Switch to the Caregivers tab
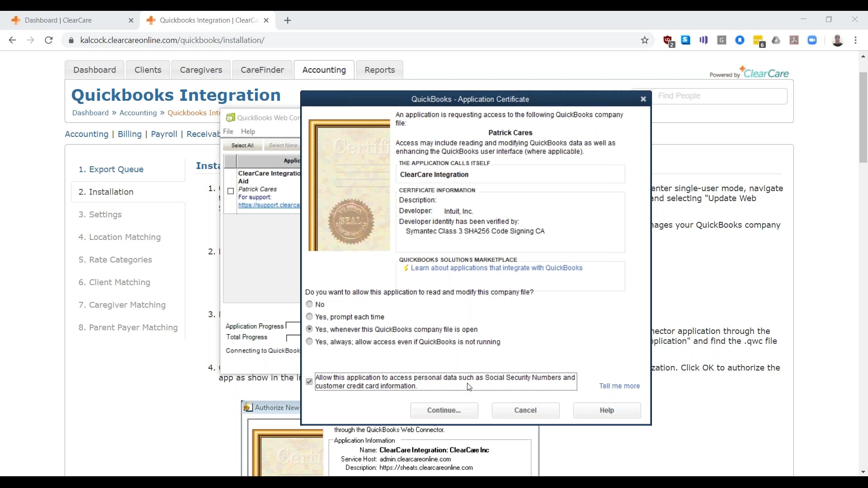868x488 pixels. (201, 70)
